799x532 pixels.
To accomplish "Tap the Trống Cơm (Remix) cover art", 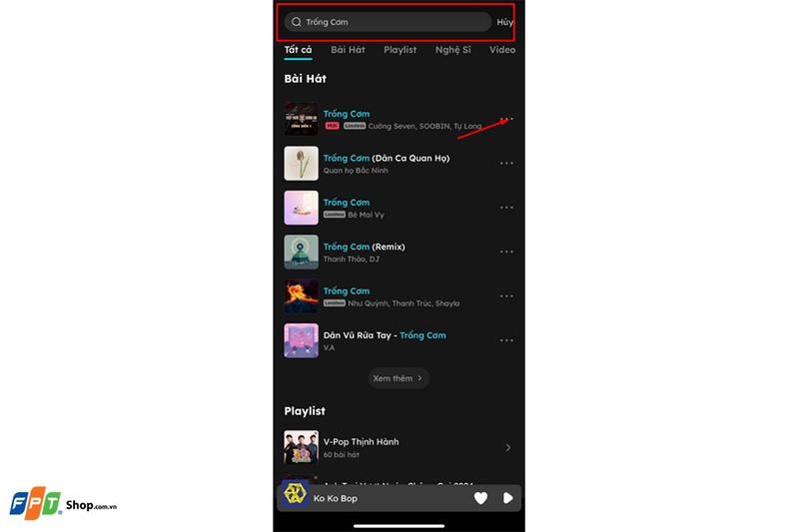I will click(302, 252).
